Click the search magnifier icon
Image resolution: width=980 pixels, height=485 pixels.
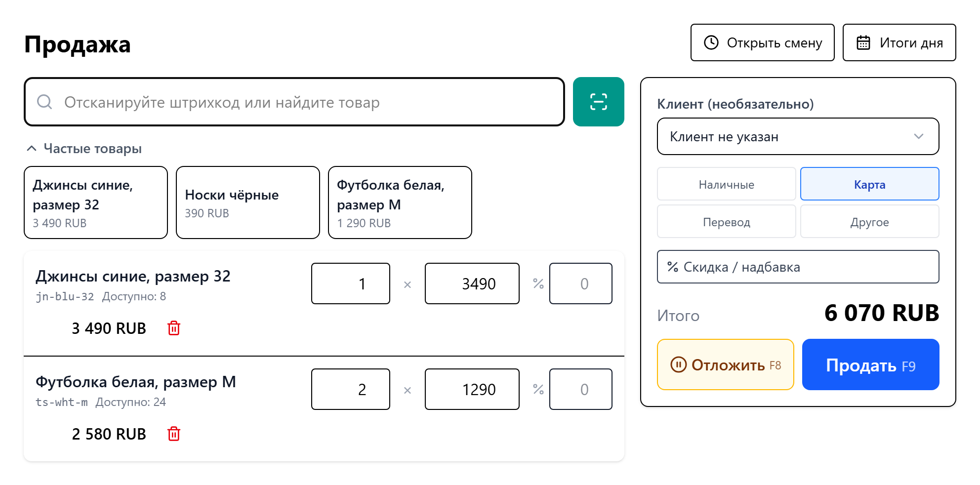pyautogui.click(x=44, y=102)
